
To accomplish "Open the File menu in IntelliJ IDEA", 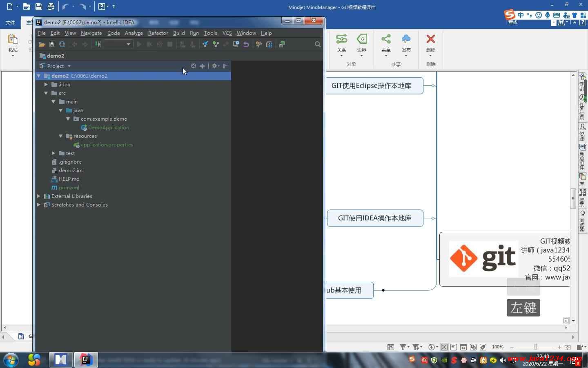I will point(42,33).
